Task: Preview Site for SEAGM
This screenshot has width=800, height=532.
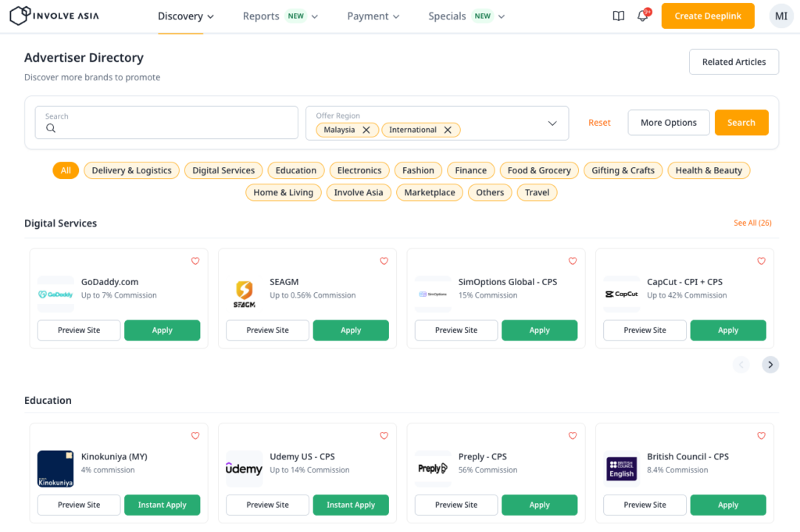Action: 267,330
